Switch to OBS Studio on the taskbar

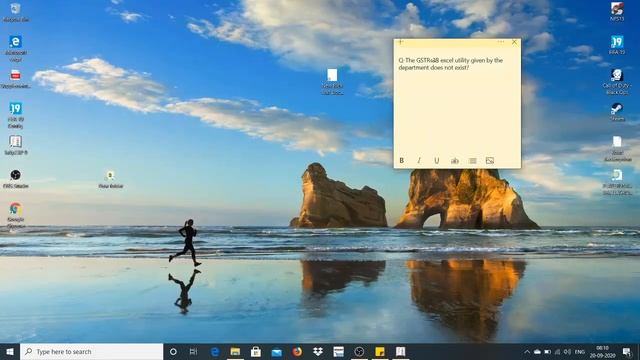click(x=359, y=351)
